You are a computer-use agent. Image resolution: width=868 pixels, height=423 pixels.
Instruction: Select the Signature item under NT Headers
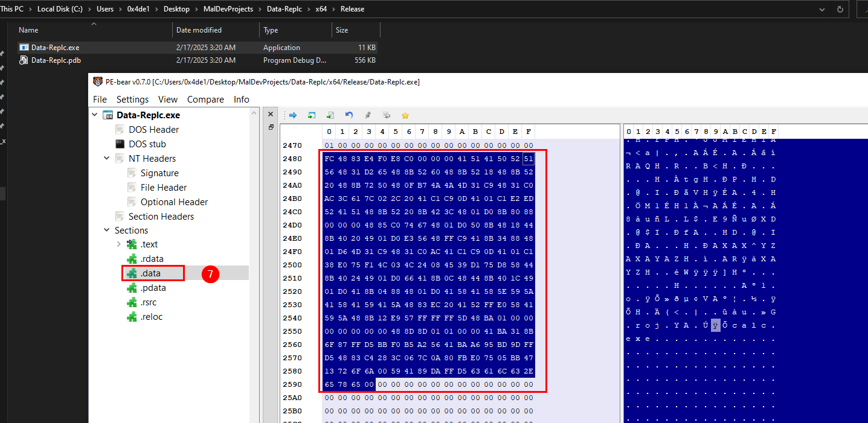pos(159,173)
